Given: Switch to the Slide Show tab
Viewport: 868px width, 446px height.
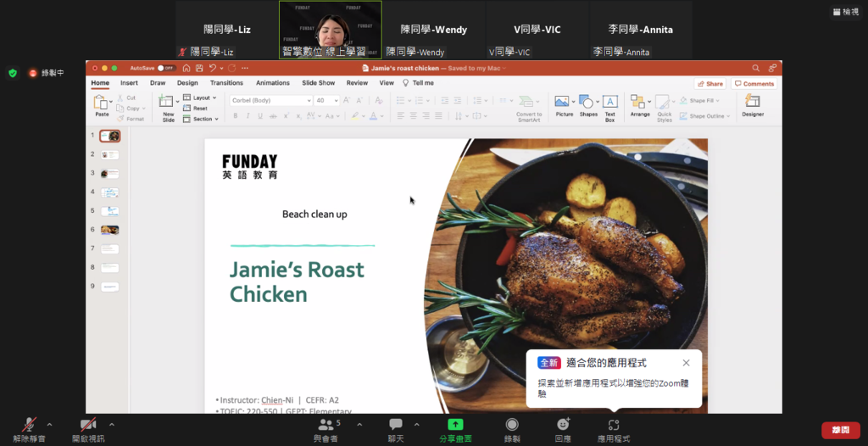Looking at the screenshot, I should tap(319, 82).
